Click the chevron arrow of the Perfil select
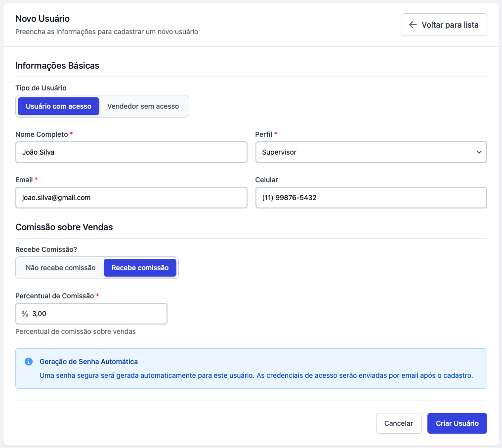 479,152
